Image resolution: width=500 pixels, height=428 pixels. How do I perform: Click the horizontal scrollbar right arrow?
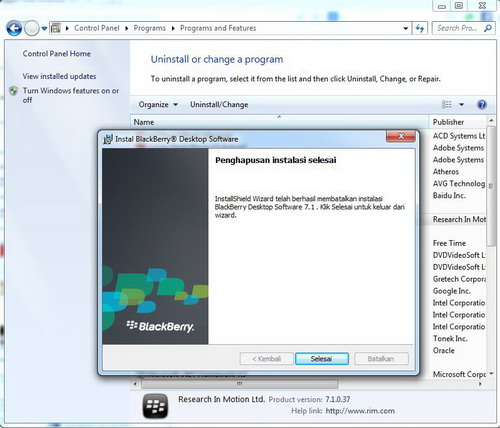480,384
